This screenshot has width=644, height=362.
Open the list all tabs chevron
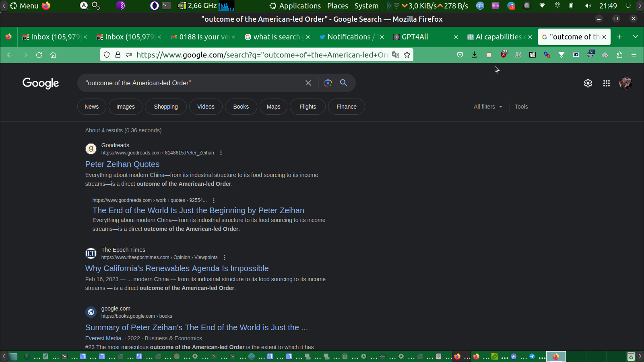pyautogui.click(x=636, y=37)
